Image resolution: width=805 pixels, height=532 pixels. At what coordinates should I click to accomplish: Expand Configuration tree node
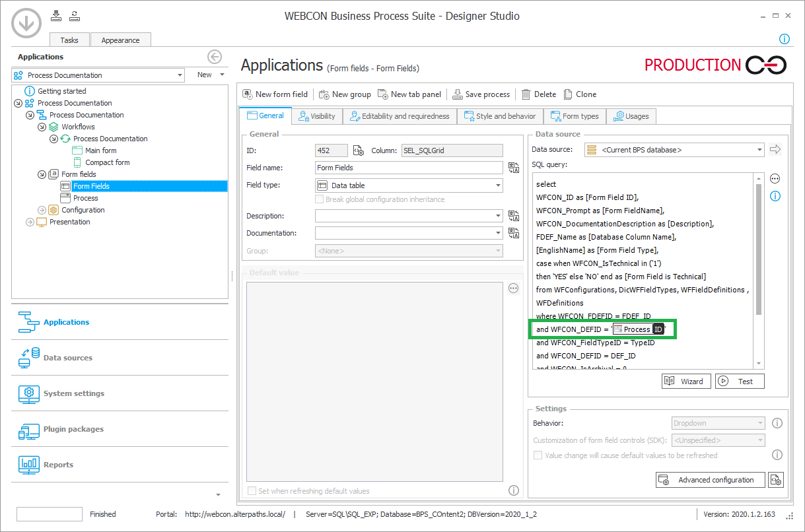pos(41,210)
